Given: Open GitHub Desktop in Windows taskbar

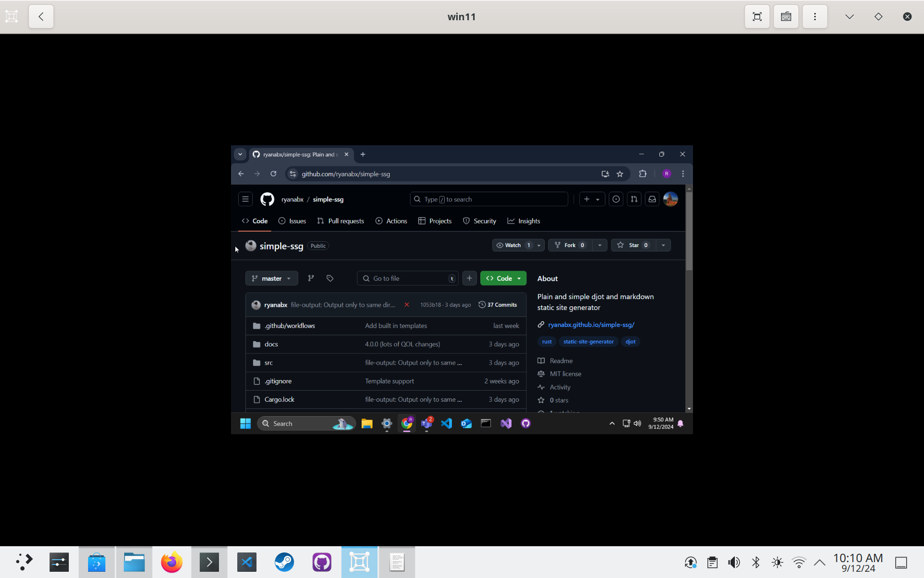Looking at the screenshot, I should pos(526,423).
